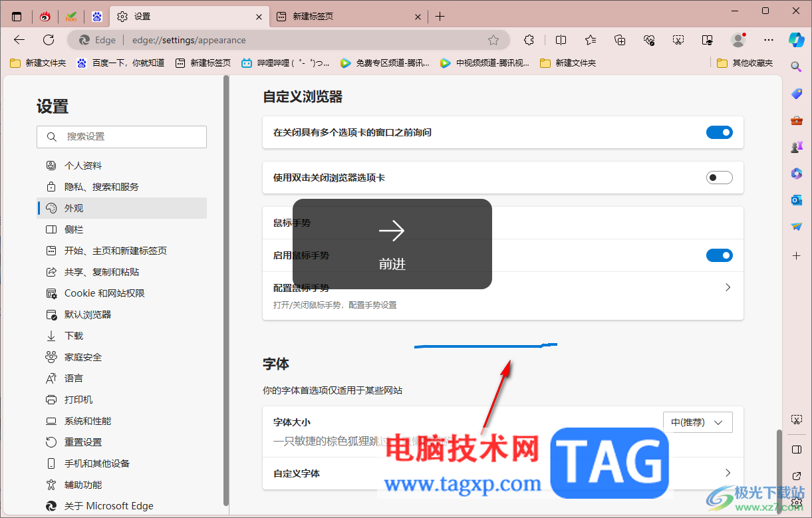The image size is (812, 518).
Task: Expand 配置鼠标手势 settings
Action: [727, 287]
